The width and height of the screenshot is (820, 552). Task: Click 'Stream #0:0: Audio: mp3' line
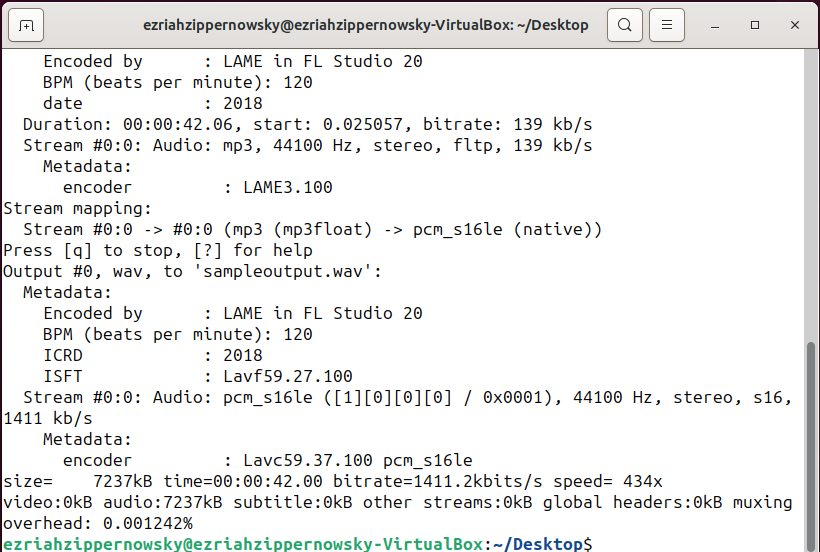point(308,145)
